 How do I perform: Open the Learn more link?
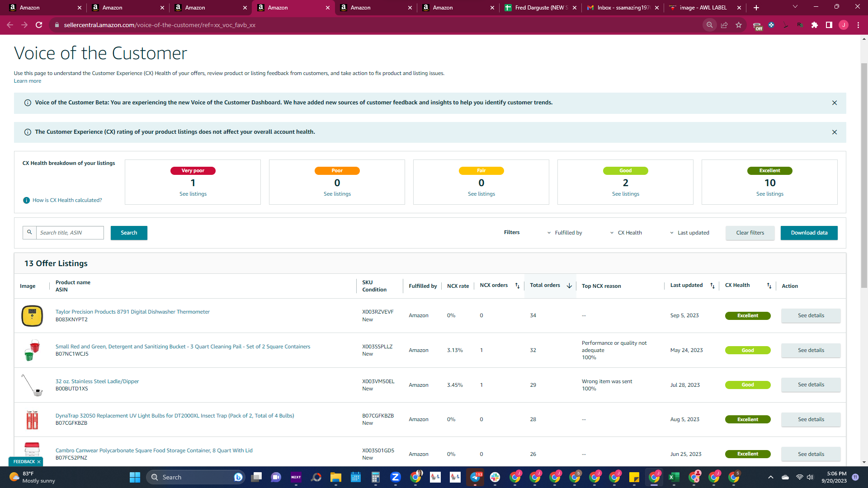pos(28,81)
